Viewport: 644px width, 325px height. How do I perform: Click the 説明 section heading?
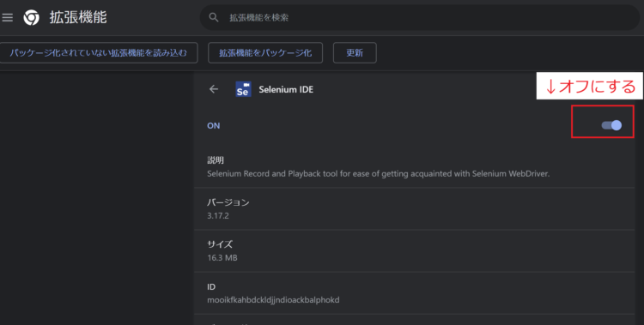point(216,160)
